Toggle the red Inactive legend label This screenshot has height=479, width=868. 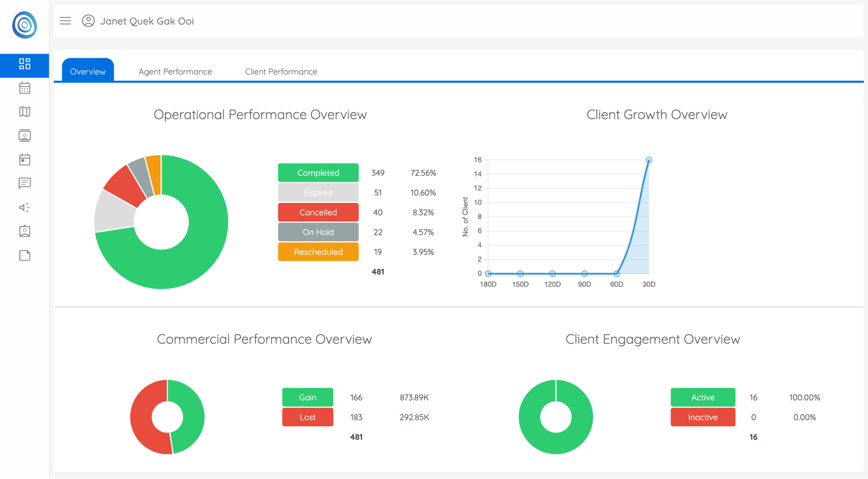tap(703, 417)
